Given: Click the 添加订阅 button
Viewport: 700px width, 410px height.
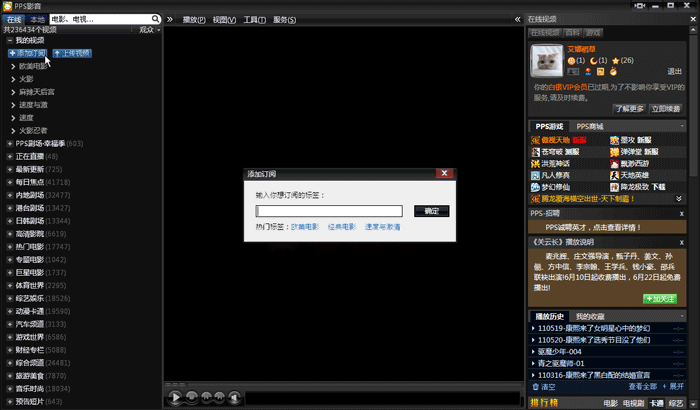Looking at the screenshot, I should 27,53.
